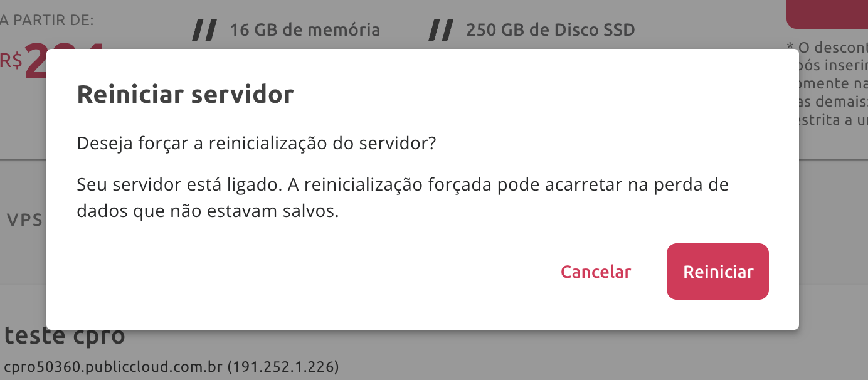Click the Seu servidor está ligado warning sentence
Viewport: 868px width, 380px height.
point(403,186)
